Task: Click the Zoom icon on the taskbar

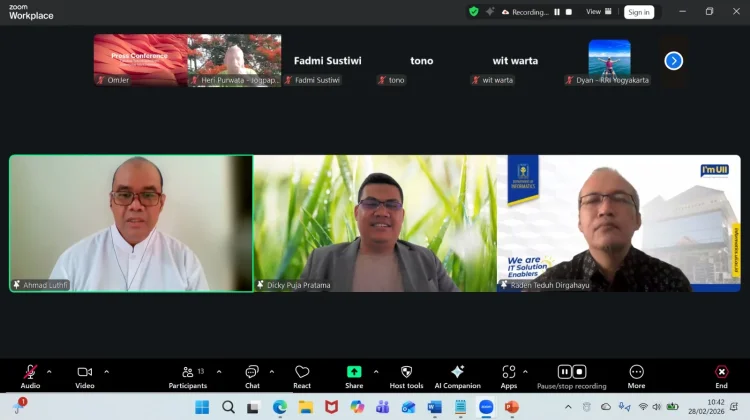Action: [486, 407]
